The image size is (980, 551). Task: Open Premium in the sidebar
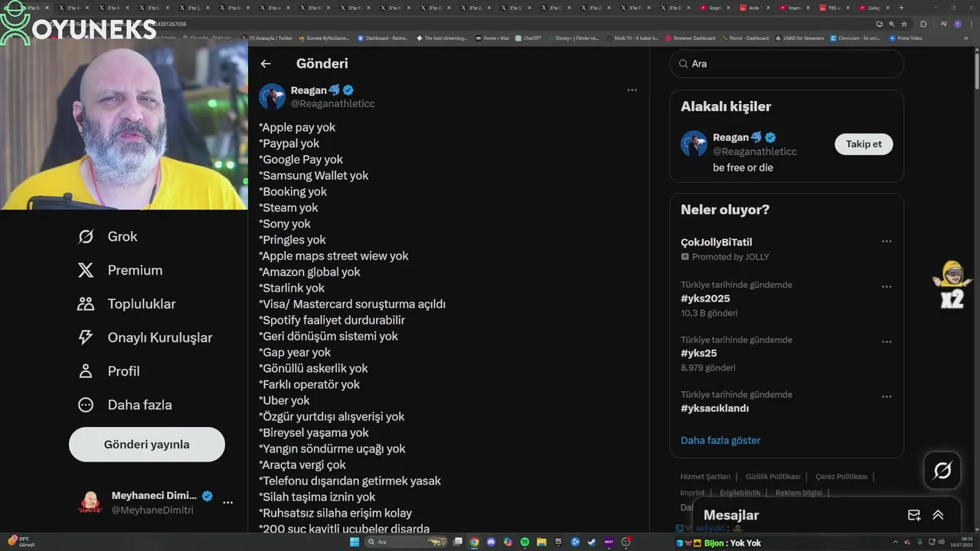(119, 270)
